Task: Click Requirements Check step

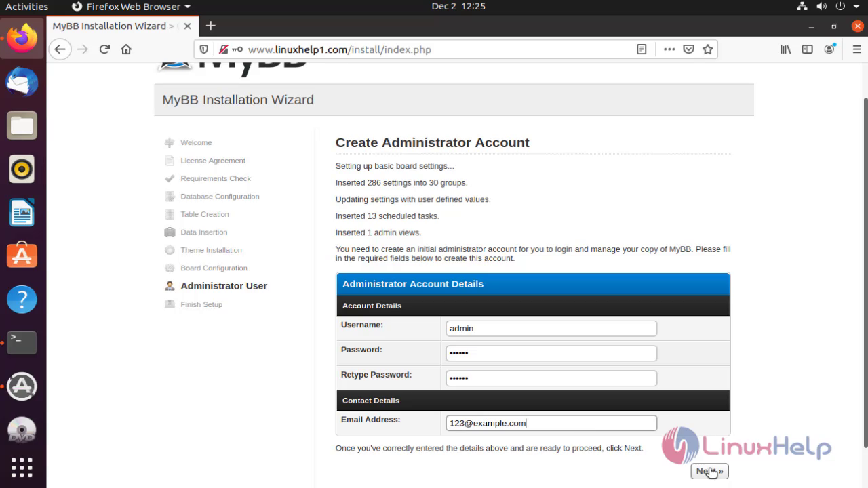Action: coord(216,179)
